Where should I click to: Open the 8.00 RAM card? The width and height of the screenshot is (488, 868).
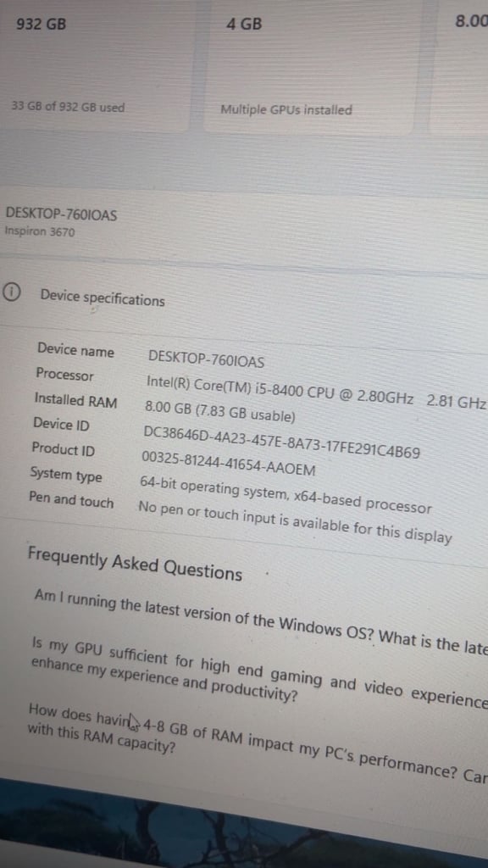pyautogui.click(x=459, y=68)
